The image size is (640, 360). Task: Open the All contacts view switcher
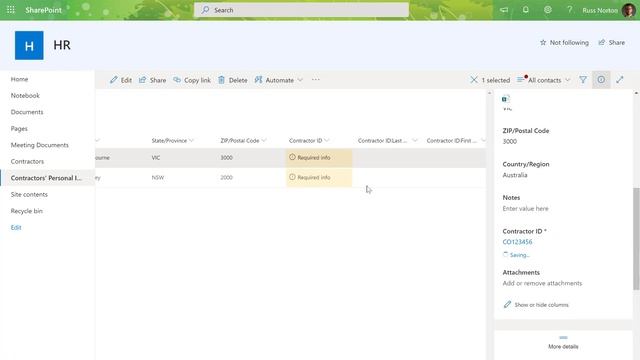tap(543, 80)
